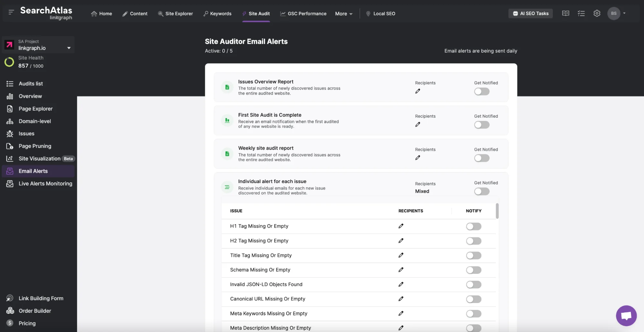Click the Issues bug icon
Viewport: 644px width, 332px height.
pos(10,134)
